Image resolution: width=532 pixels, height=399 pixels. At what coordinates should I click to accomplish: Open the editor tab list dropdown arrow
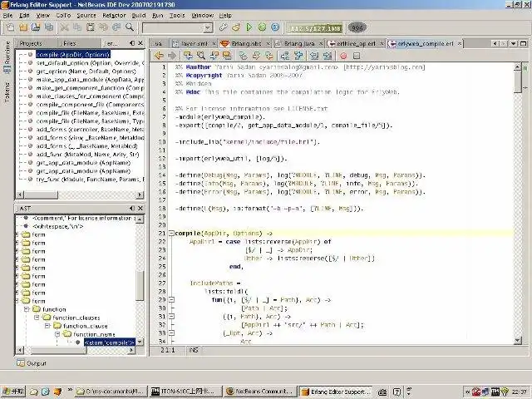point(514,43)
